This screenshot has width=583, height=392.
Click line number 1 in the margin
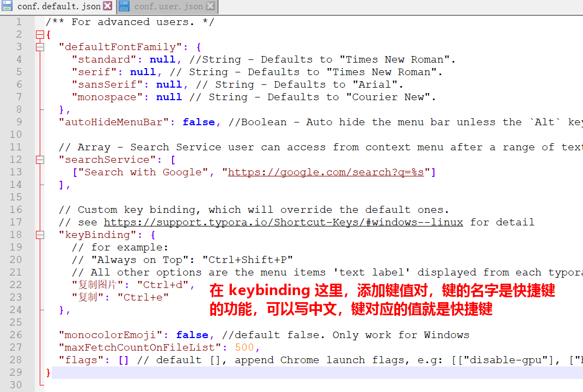(19, 22)
